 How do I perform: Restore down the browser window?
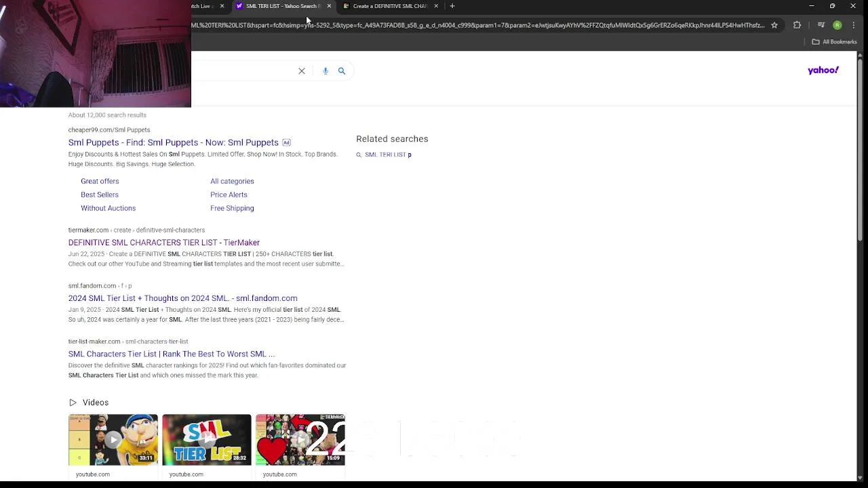[833, 6]
